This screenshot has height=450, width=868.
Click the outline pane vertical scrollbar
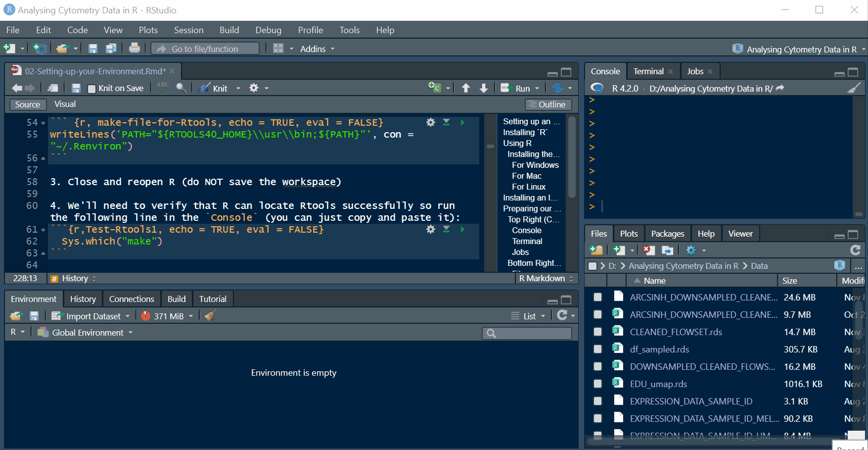572,156
